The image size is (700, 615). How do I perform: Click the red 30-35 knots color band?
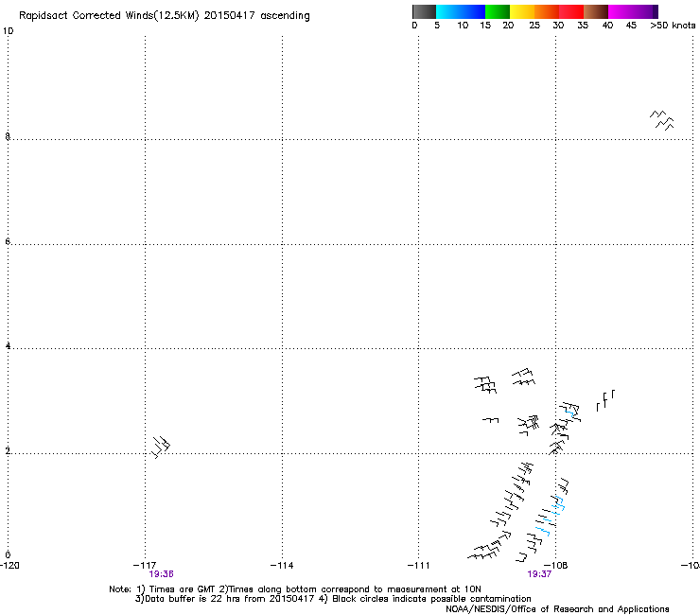(x=571, y=11)
